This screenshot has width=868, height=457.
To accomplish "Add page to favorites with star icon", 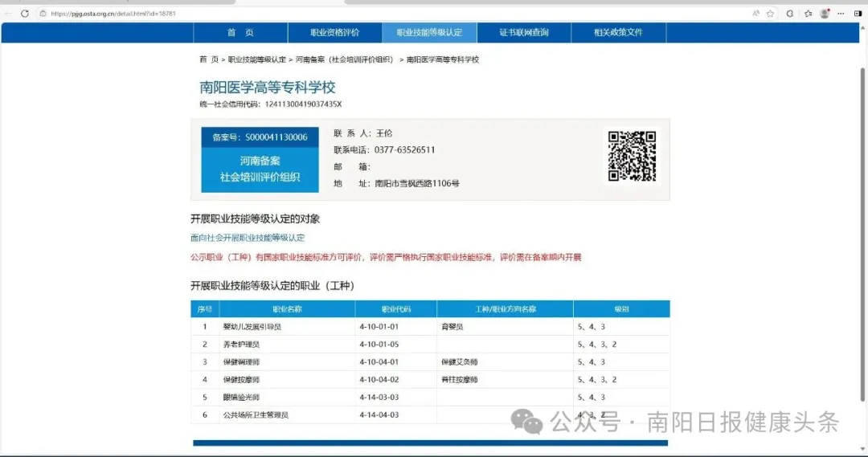I will click(771, 14).
